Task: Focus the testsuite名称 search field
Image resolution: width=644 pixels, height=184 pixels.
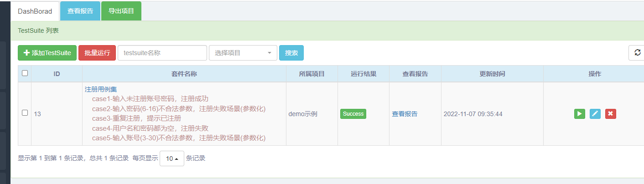Action: click(x=162, y=53)
